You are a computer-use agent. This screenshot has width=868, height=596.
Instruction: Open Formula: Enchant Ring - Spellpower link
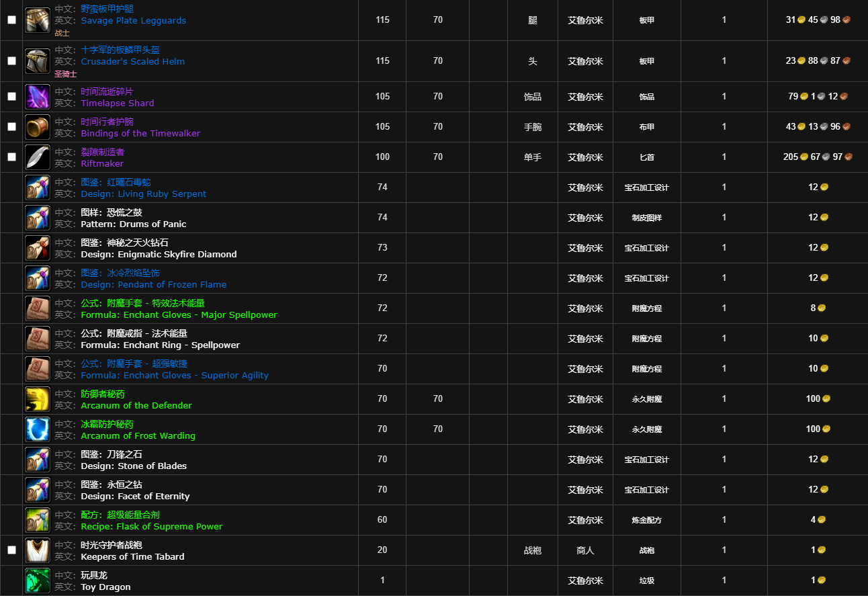coord(160,345)
